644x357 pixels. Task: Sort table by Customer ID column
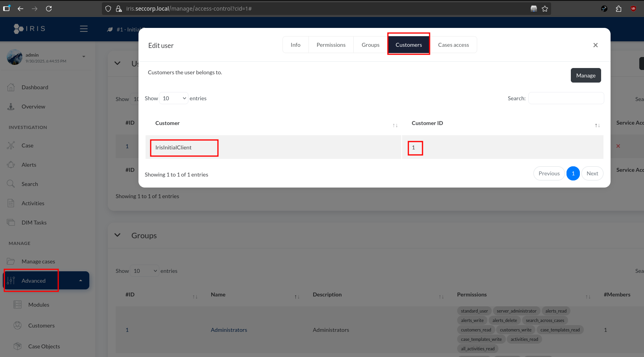coord(597,125)
